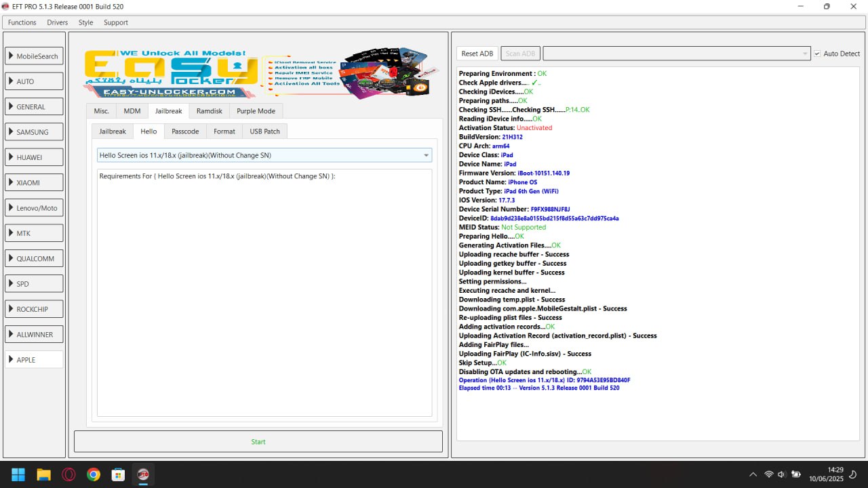868x488 pixels.
Task: Click the Start button
Action: coord(258,442)
